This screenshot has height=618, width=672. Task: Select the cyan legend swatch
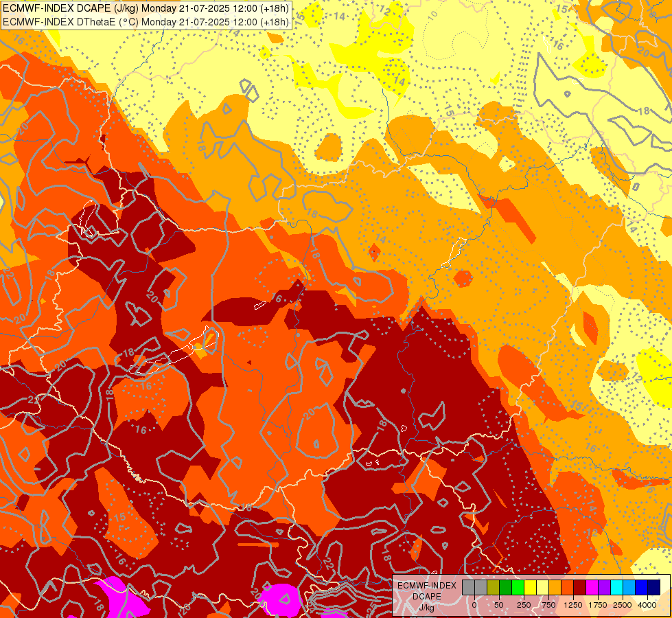[x=617, y=588]
